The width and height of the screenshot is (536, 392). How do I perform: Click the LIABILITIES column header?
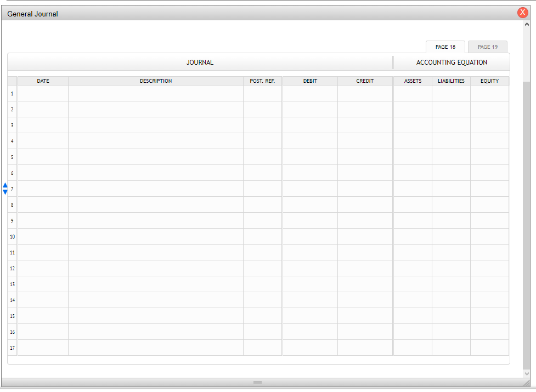tap(451, 81)
